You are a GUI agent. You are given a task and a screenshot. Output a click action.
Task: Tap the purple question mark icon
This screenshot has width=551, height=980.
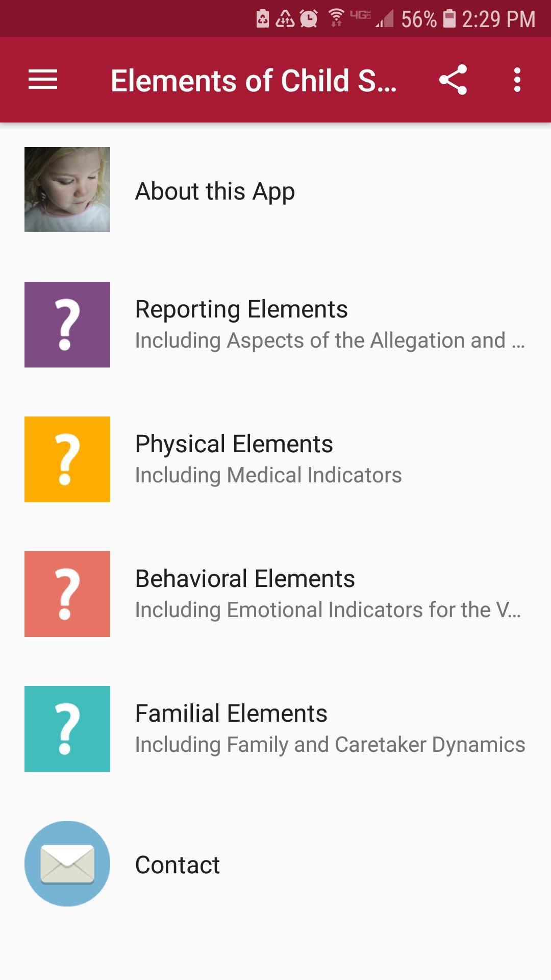[x=67, y=325]
